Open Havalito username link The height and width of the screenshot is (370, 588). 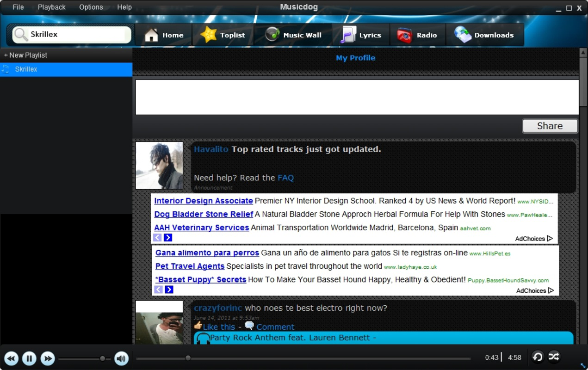[x=211, y=149]
